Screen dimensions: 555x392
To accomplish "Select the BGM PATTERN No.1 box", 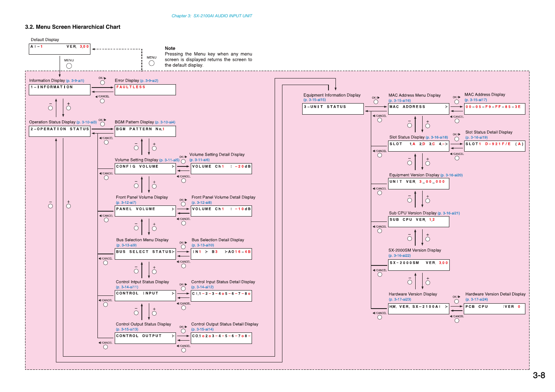I will click(x=145, y=131).
